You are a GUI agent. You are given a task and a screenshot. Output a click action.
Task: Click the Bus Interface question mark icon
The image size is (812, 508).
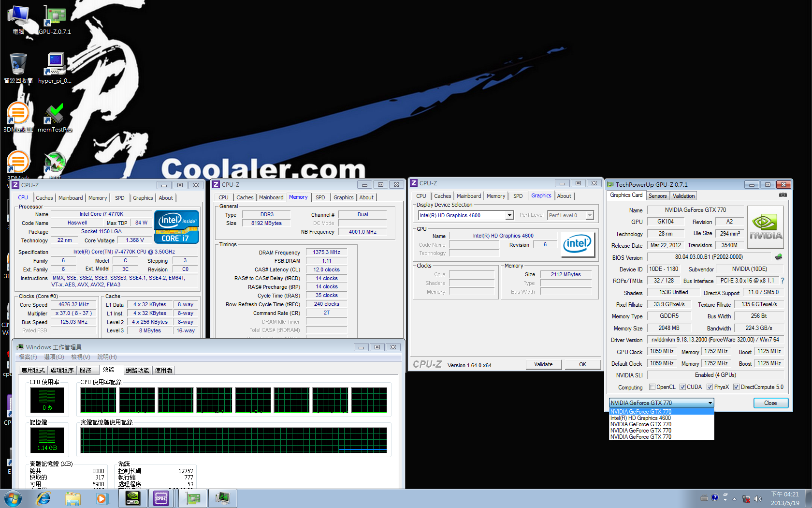(x=782, y=281)
